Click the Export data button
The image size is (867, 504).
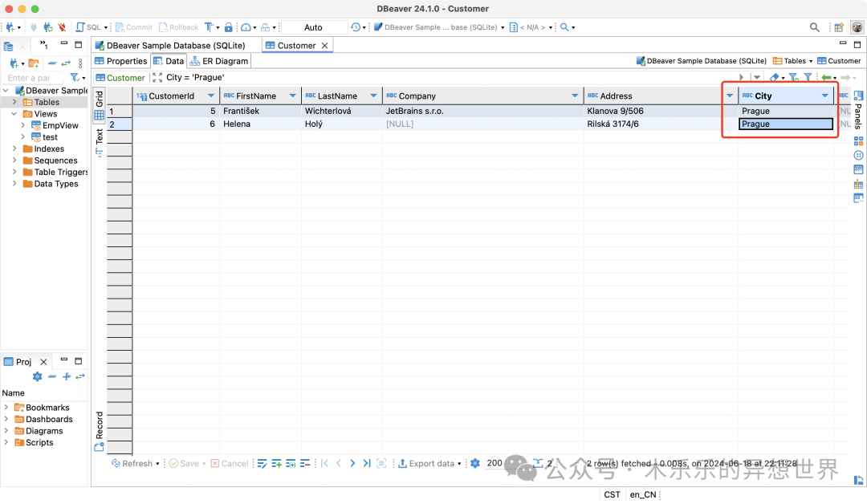point(426,463)
